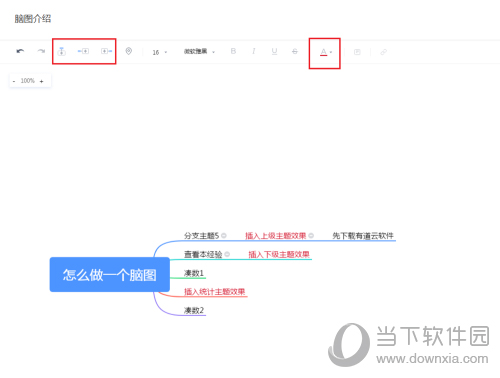Image resolution: width=500 pixels, height=378 pixels.
Task: Toggle strikethrough formatting
Action: pos(295,52)
